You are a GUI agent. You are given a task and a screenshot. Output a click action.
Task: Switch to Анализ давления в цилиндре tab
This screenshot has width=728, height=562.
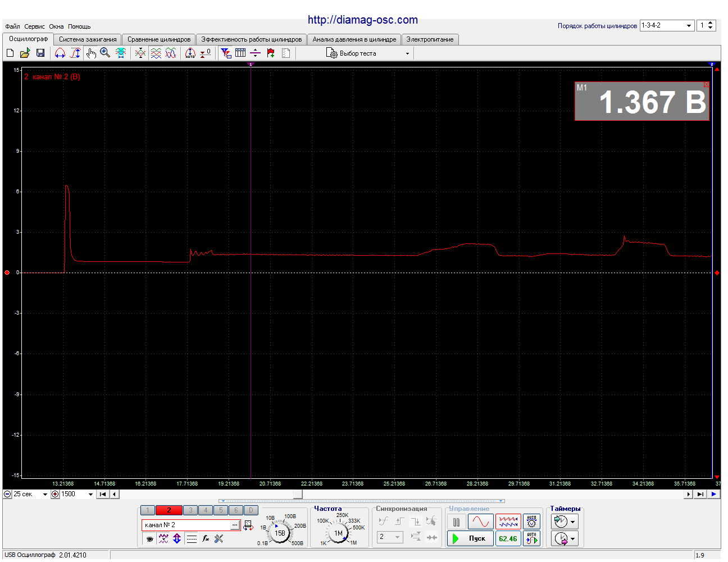click(x=354, y=39)
